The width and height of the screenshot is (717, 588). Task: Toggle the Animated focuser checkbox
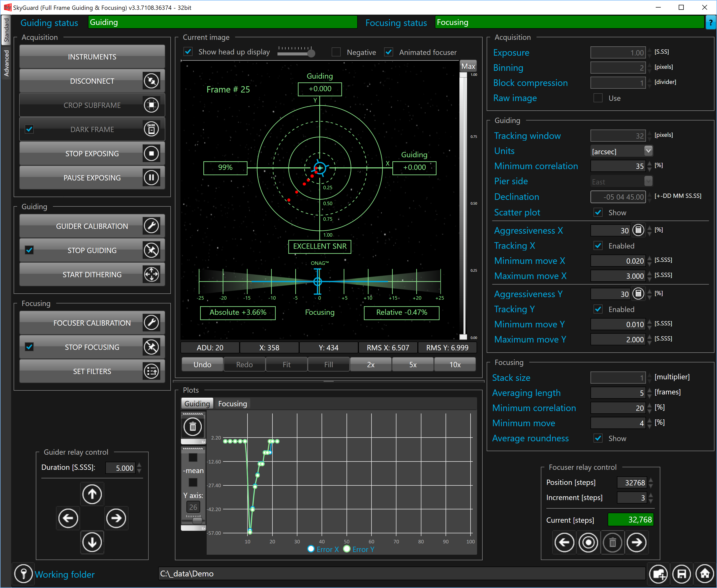(388, 52)
